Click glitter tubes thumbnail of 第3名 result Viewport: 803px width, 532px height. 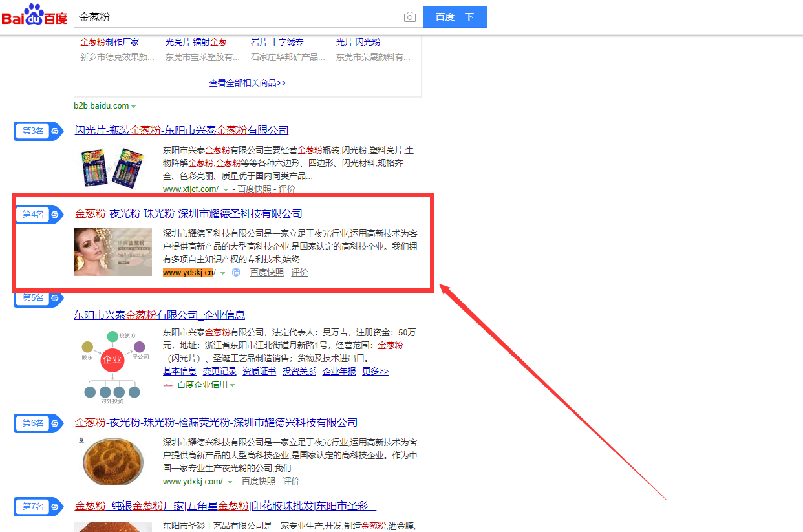pyautogui.click(x=112, y=167)
